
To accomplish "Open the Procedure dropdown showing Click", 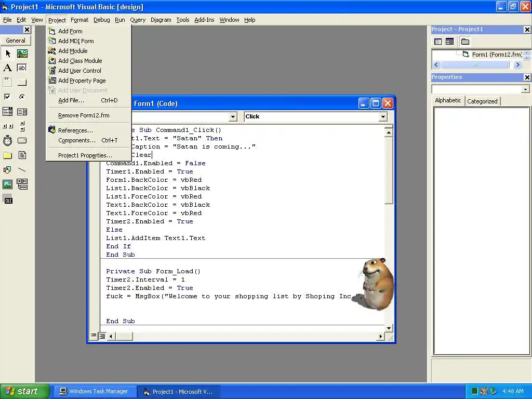I will 383,117.
